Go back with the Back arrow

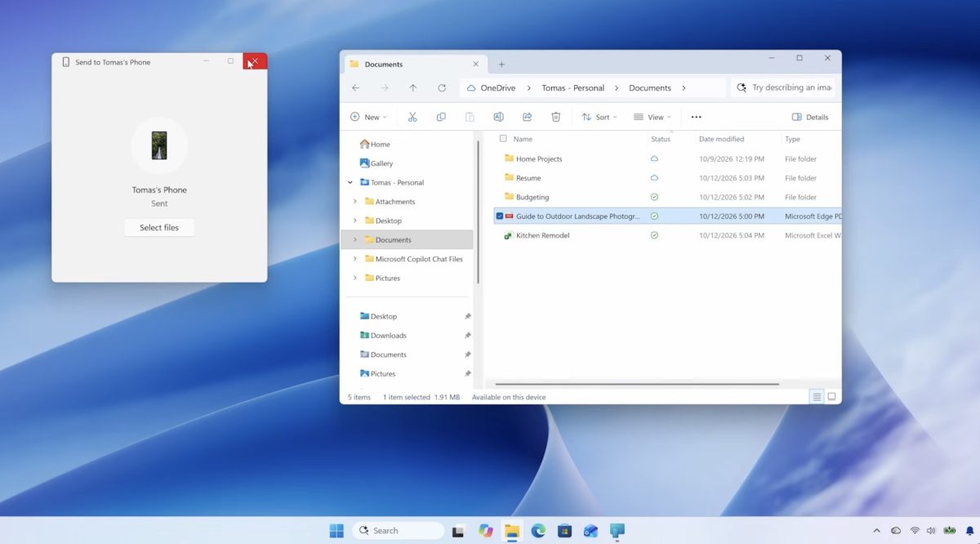[355, 87]
